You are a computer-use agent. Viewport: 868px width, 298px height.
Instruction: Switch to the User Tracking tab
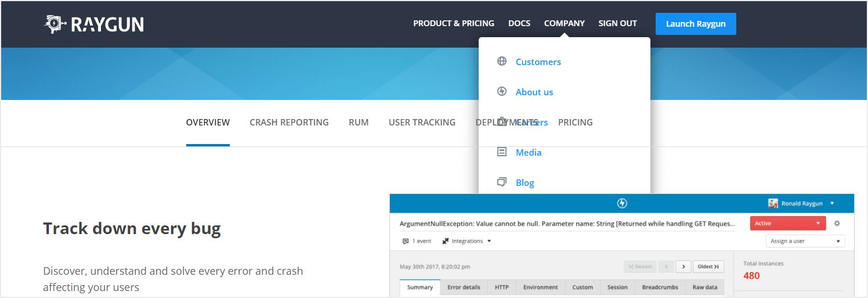point(422,123)
